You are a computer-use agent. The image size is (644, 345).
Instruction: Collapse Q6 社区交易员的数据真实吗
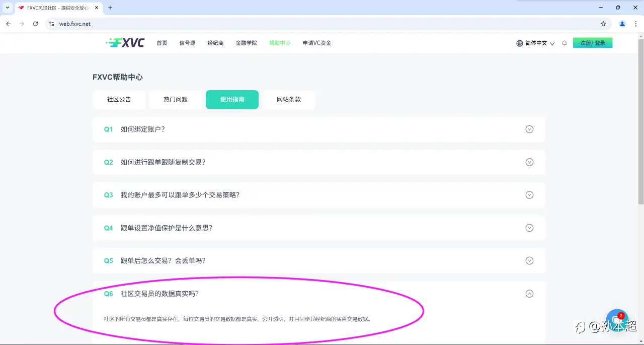529,294
